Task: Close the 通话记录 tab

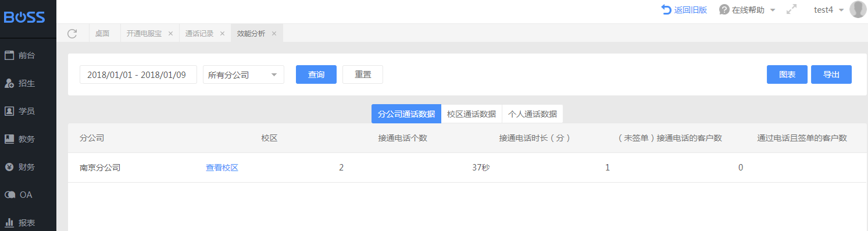Action: click(222, 33)
